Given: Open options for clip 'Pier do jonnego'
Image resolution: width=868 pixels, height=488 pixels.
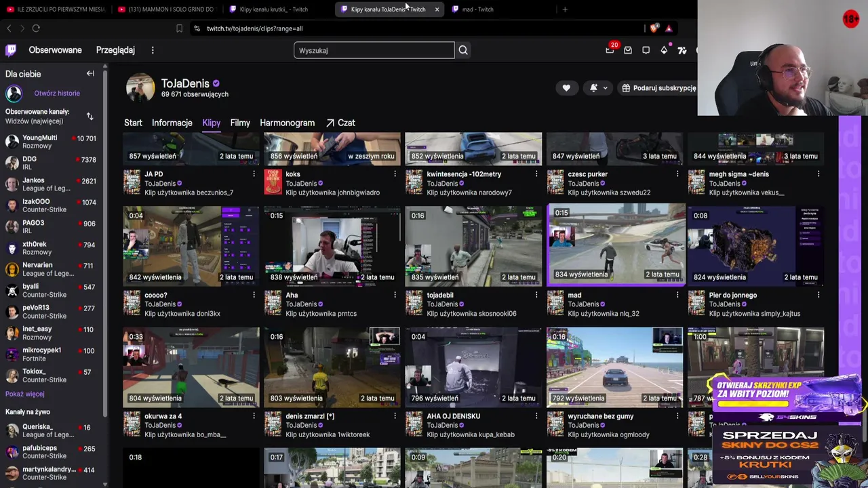Looking at the screenshot, I should pos(818,296).
